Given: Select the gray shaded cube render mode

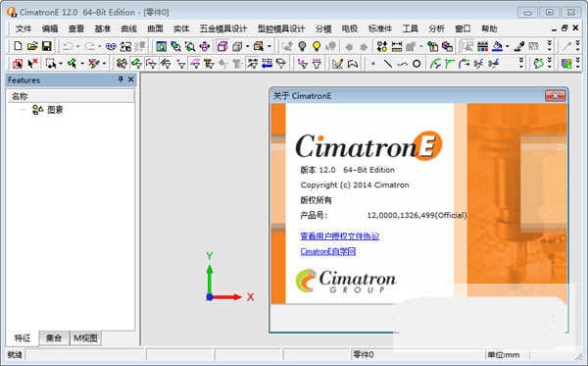Looking at the screenshot, I should coord(237,46).
